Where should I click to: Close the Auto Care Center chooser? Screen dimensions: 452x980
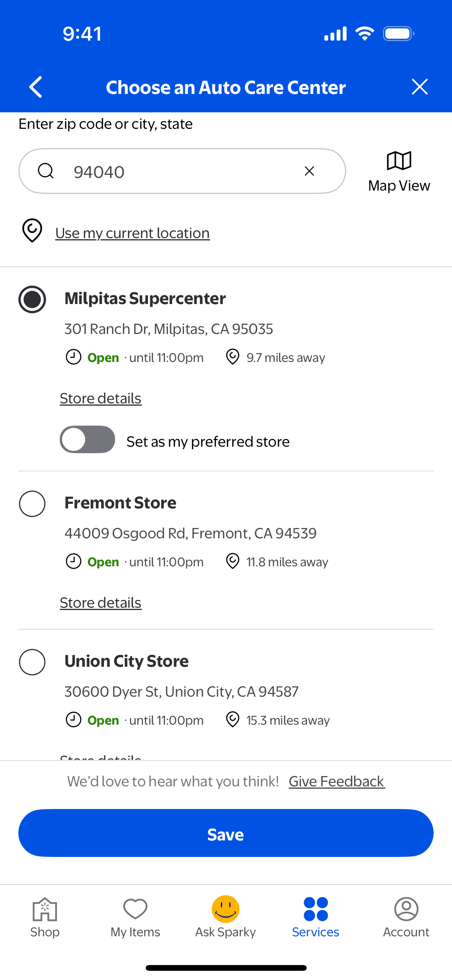click(419, 87)
